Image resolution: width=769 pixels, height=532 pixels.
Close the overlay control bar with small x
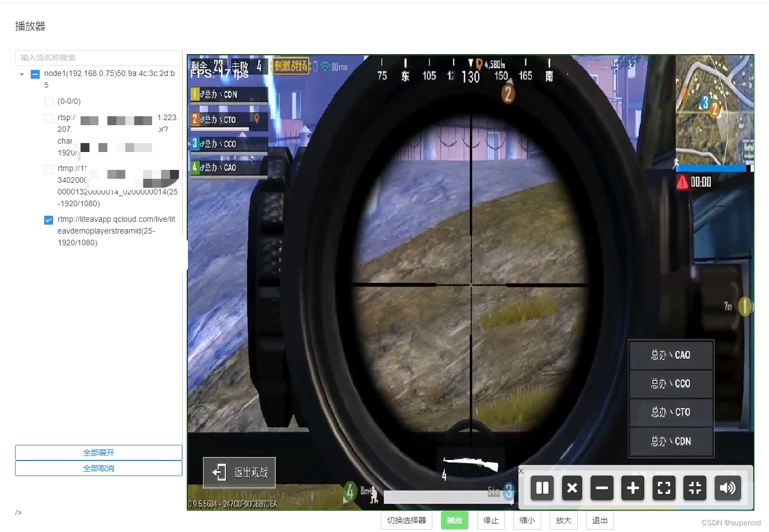pyautogui.click(x=521, y=471)
